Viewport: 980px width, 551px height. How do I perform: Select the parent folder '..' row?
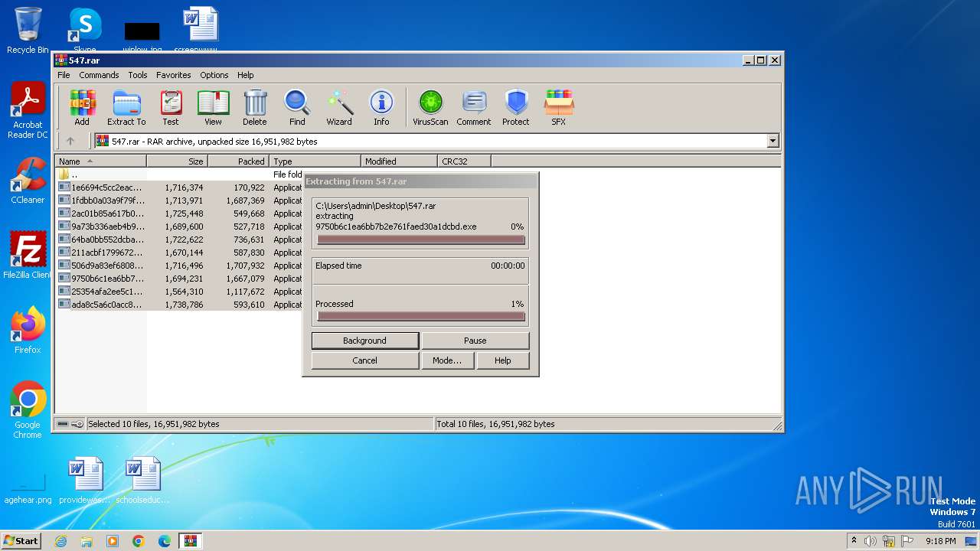[x=180, y=174]
